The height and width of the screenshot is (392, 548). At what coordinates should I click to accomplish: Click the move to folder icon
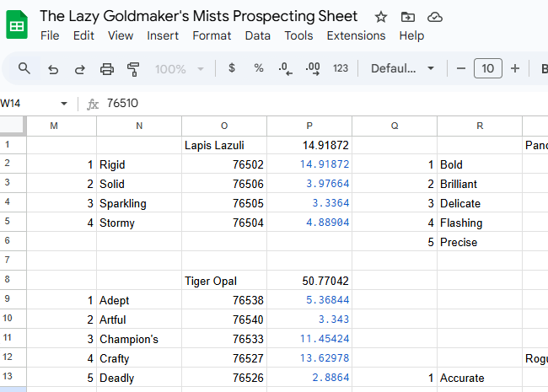click(407, 17)
